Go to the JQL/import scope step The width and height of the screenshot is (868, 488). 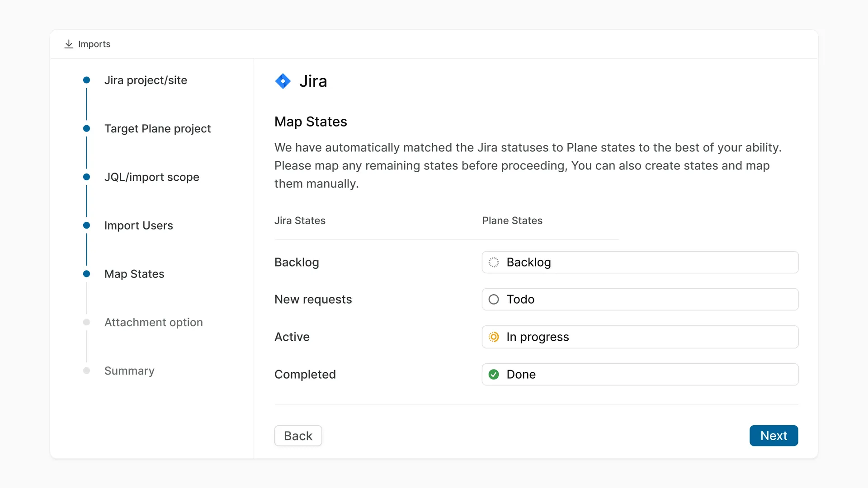tap(151, 177)
